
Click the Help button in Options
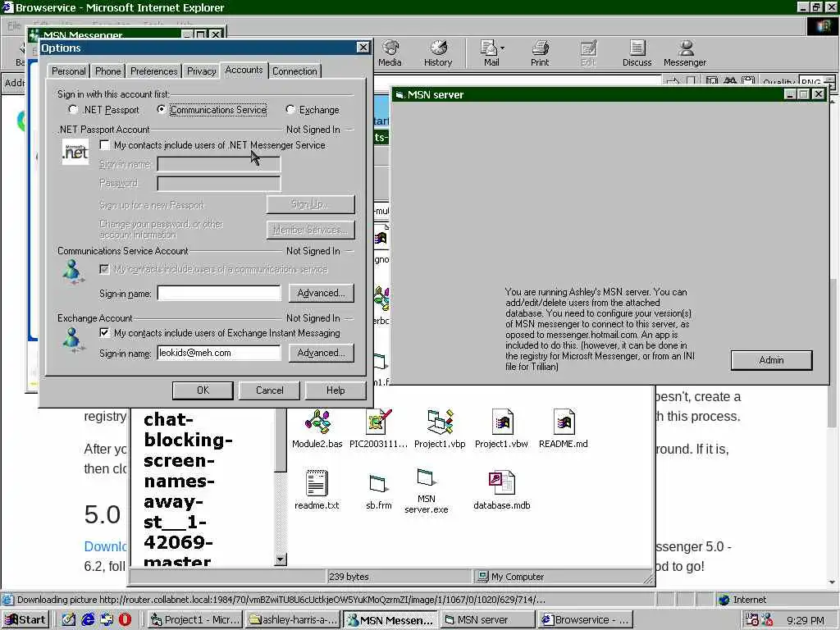[x=336, y=390]
